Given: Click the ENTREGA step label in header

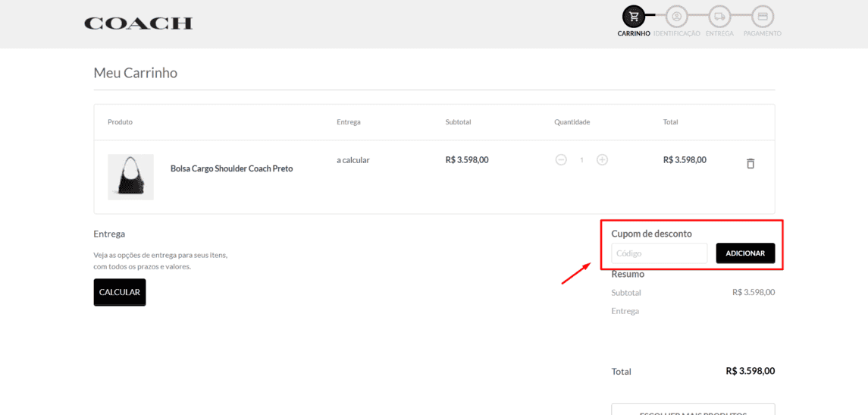Looking at the screenshot, I should (719, 33).
